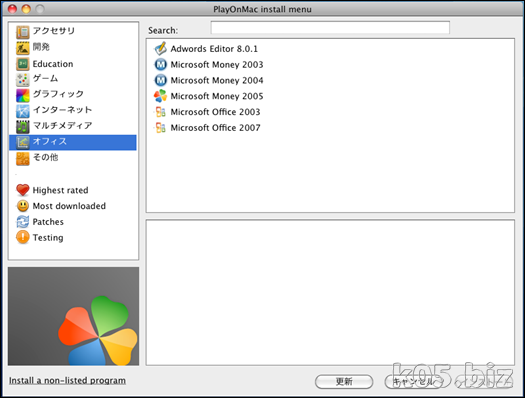Click the Microsoft Money 2005 icon
This screenshot has width=525, height=398.
point(160,96)
